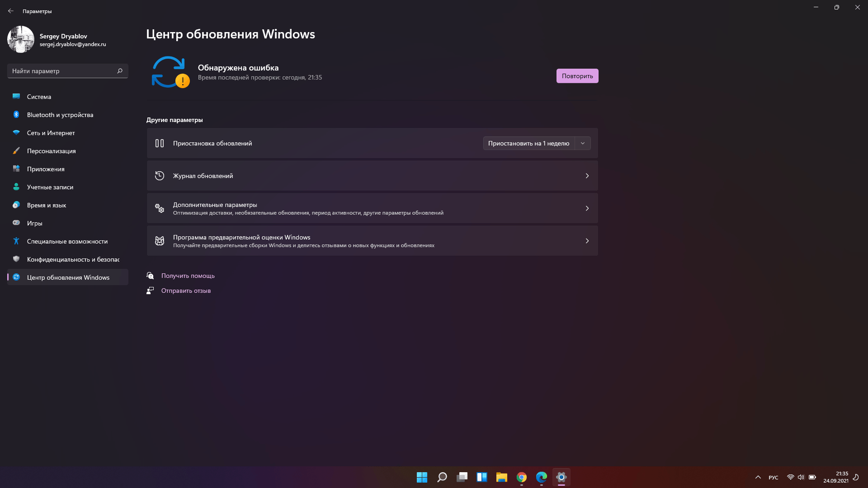Open Task View in taskbar
The image size is (868, 488).
coord(462,477)
